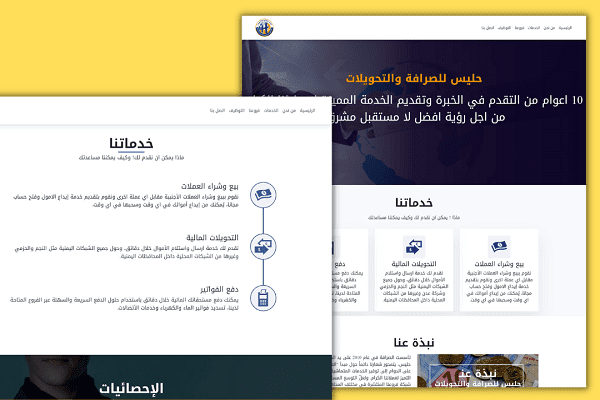Click the cash icon on the بيع وشراء العملات card
The image size is (600, 400).
pyautogui.click(x=500, y=247)
